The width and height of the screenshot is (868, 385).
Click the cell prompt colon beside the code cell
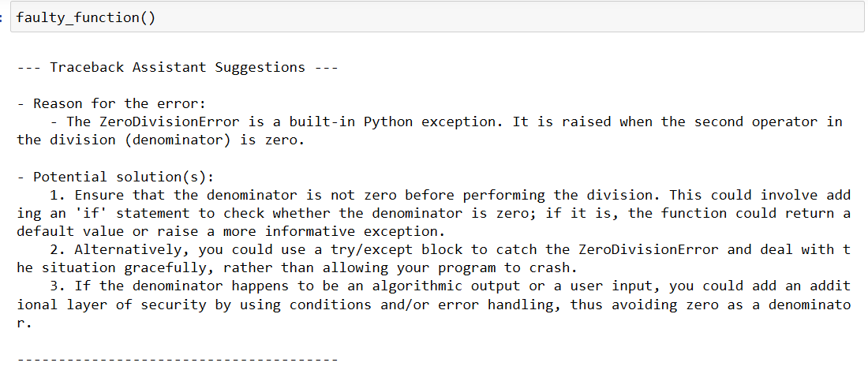[2, 17]
